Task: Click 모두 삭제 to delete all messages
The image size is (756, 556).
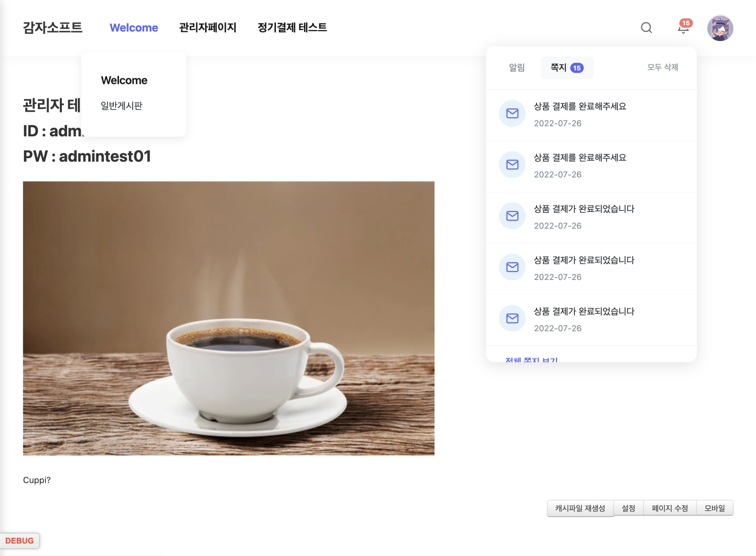Action: (663, 67)
